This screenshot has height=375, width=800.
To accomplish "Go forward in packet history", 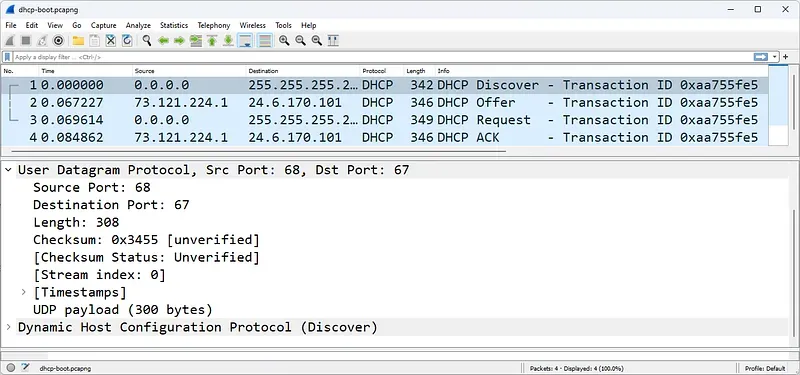I will (x=179, y=41).
